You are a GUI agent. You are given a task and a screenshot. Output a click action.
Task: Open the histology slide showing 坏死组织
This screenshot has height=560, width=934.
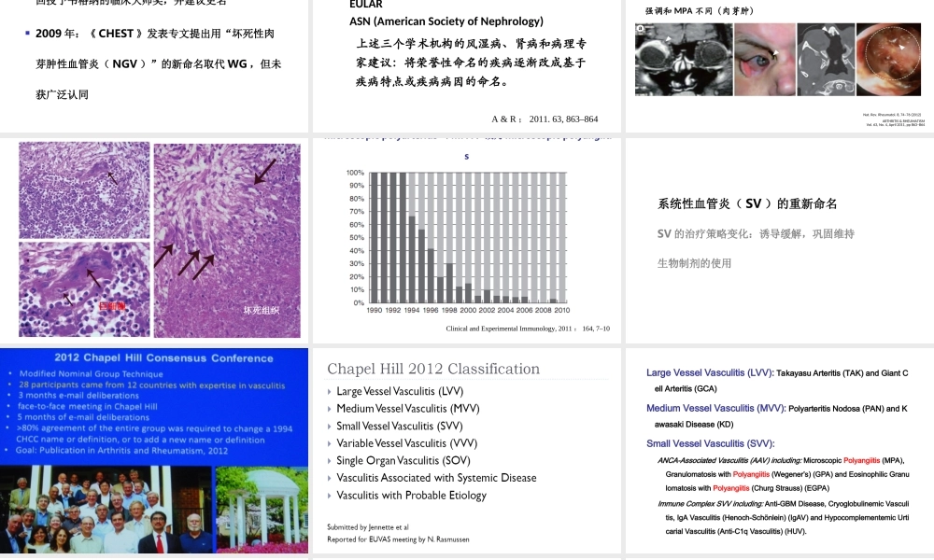(155, 238)
